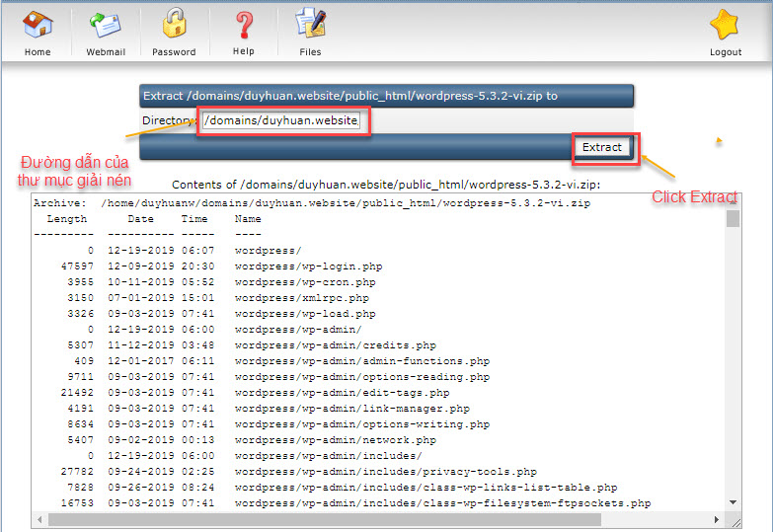Click the wordpress/wp-login.php line in listing
This screenshot has width=773, height=532.
[308, 266]
